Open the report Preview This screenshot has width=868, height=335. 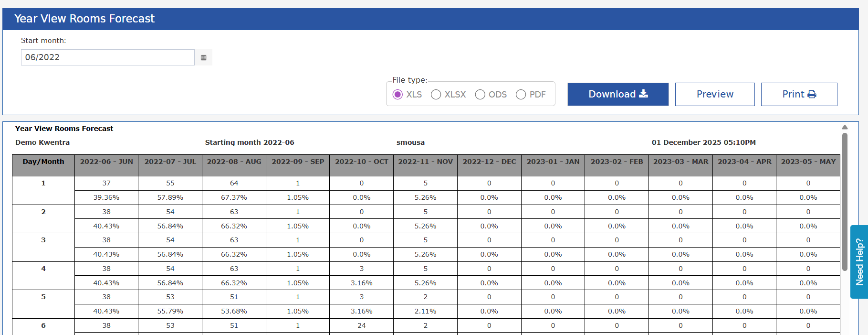(715, 94)
